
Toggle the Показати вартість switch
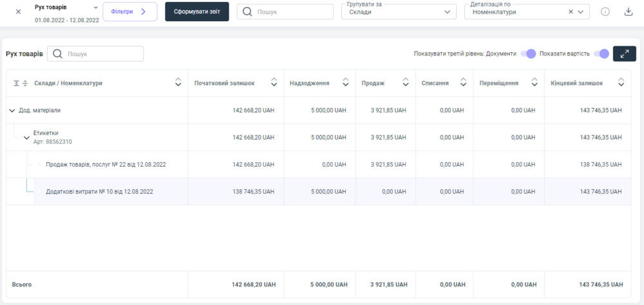[x=601, y=54]
